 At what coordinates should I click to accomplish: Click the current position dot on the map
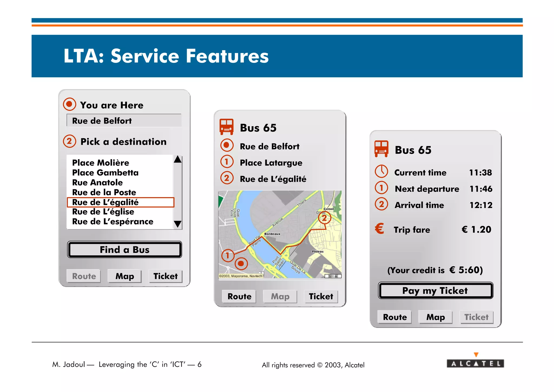coord(241,264)
